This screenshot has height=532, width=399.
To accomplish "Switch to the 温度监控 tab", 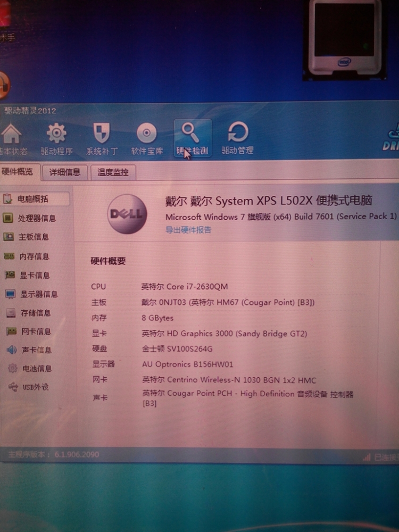I will (113, 172).
